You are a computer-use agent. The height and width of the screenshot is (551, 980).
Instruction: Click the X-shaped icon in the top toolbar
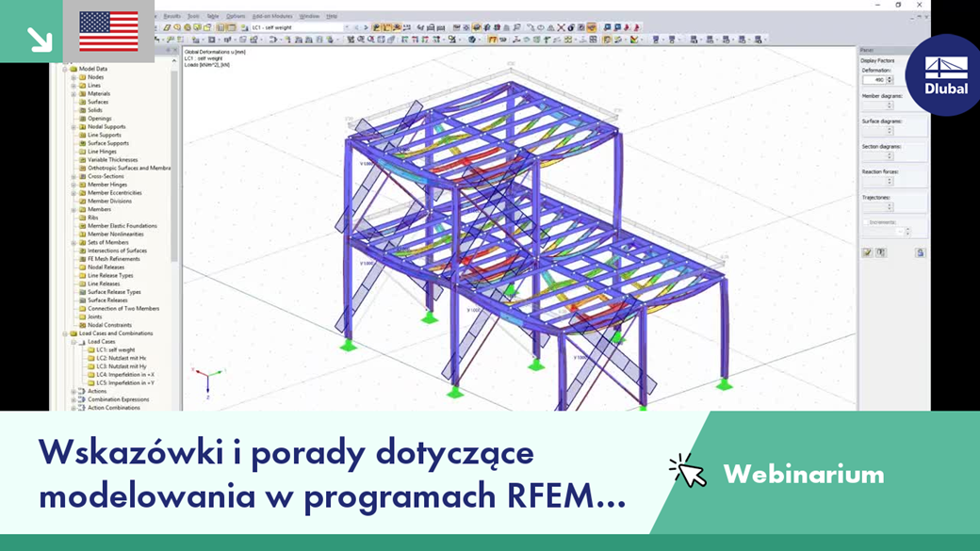pyautogui.click(x=561, y=27)
